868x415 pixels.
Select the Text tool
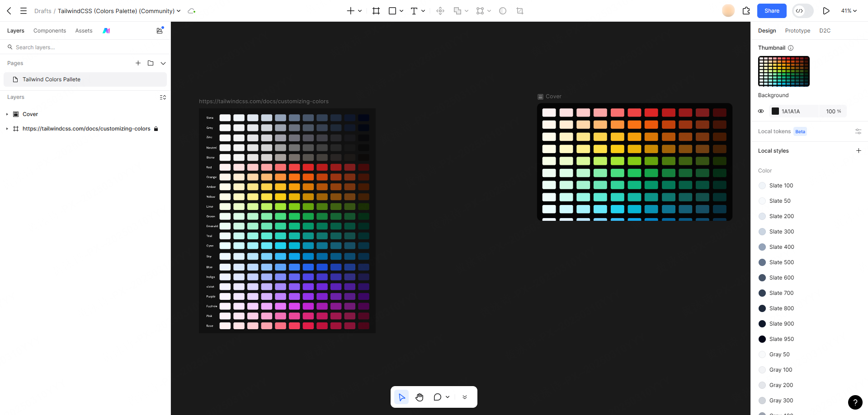414,11
